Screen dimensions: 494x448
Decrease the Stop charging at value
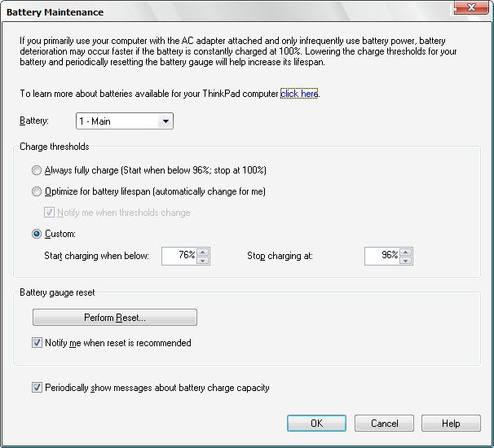click(405, 261)
